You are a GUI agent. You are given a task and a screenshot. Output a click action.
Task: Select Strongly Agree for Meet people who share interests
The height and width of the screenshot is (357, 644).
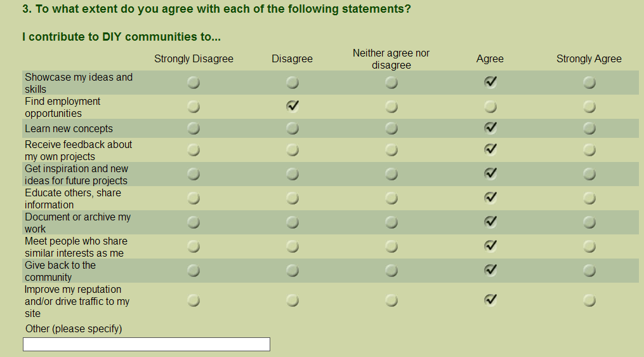[589, 246]
